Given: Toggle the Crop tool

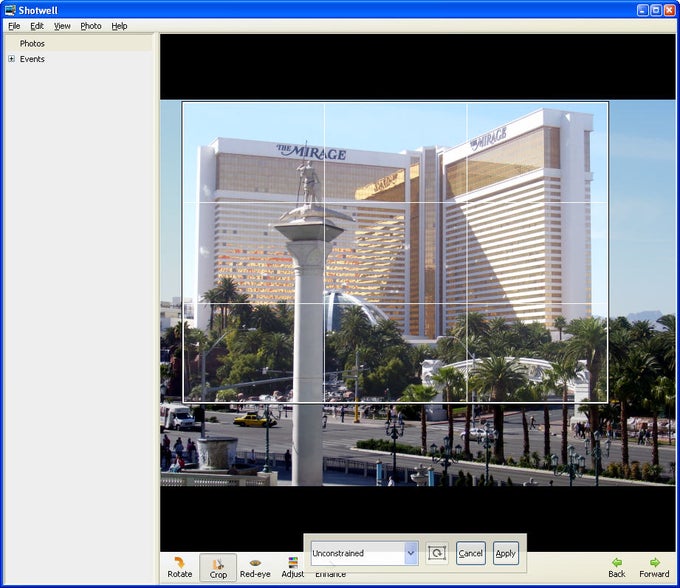Looking at the screenshot, I should pos(218,567).
